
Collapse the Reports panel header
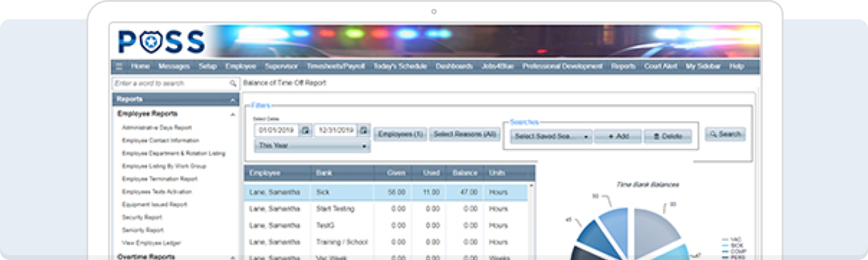click(x=232, y=100)
